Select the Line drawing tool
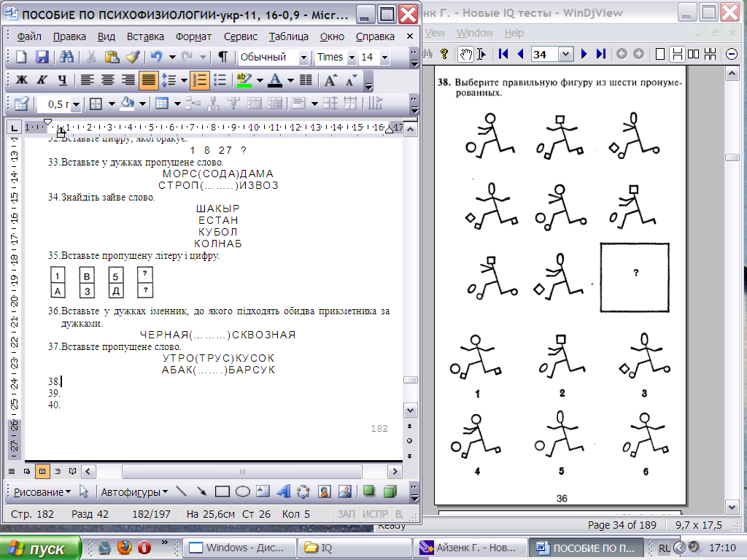Viewport: 747px width, 560px height. [181, 491]
